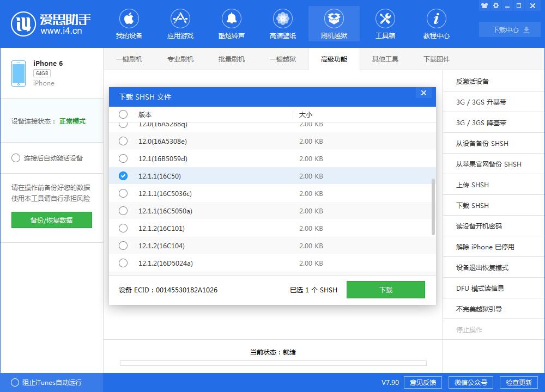Screen dimensions: 545x392
Task: Select 刷机越狱 dropbox icon
Action: pos(334,19)
